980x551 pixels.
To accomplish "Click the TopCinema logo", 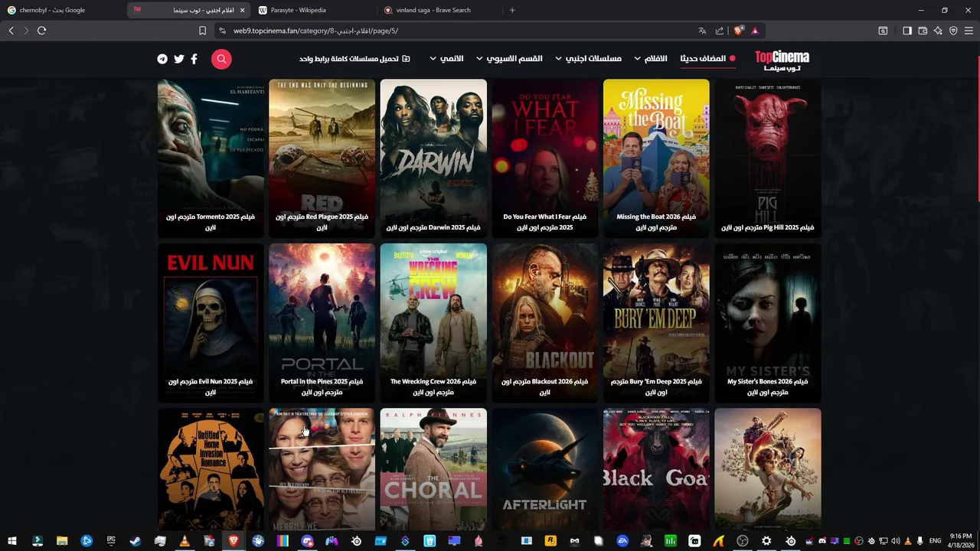I will pos(782,60).
